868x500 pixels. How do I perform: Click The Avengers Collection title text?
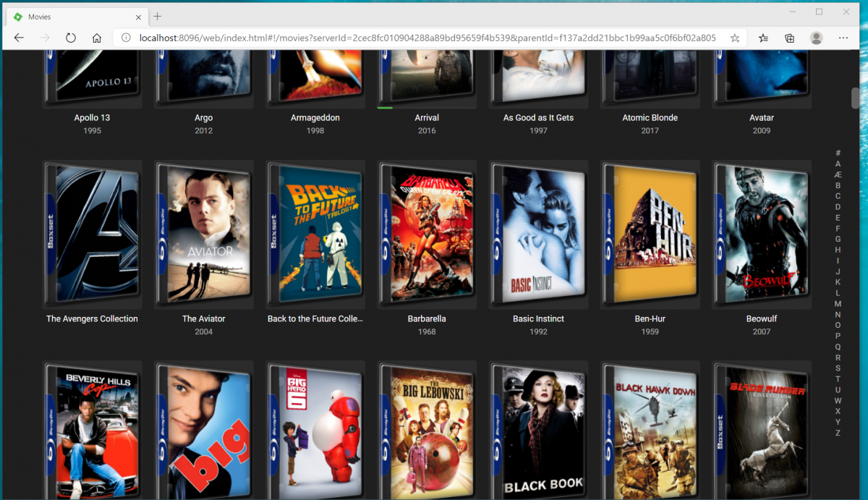(x=92, y=318)
